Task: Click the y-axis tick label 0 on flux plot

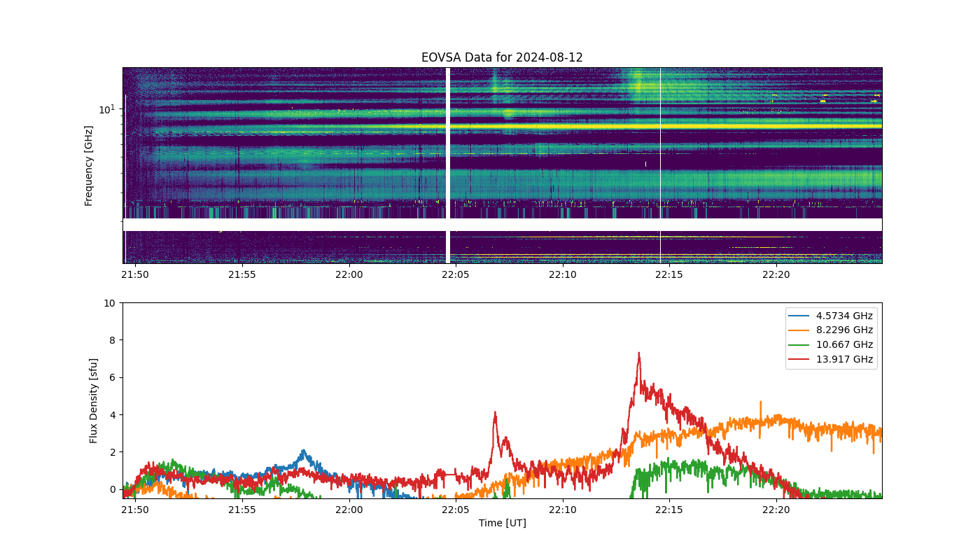Action: pos(113,489)
